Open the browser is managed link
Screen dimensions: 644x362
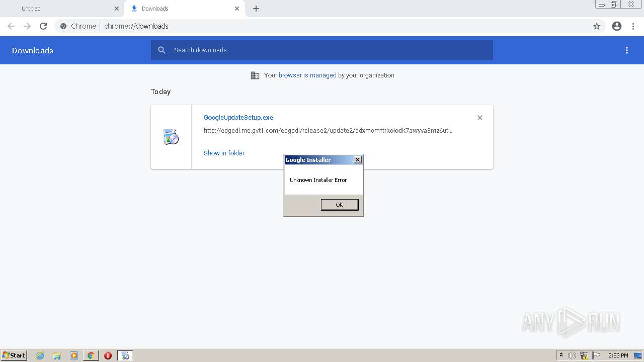[x=307, y=75]
